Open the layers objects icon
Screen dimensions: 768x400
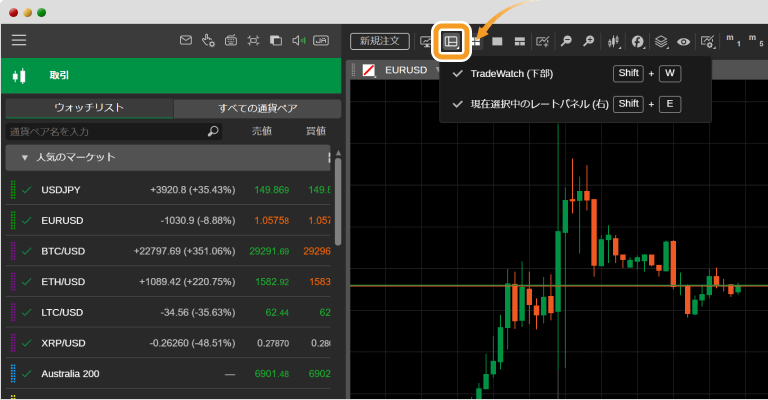click(661, 42)
